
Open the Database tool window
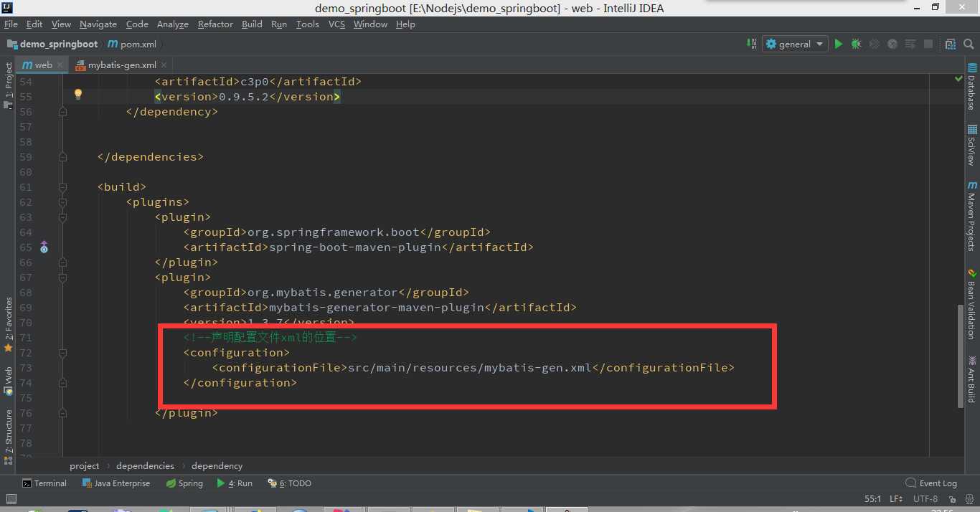[x=971, y=86]
